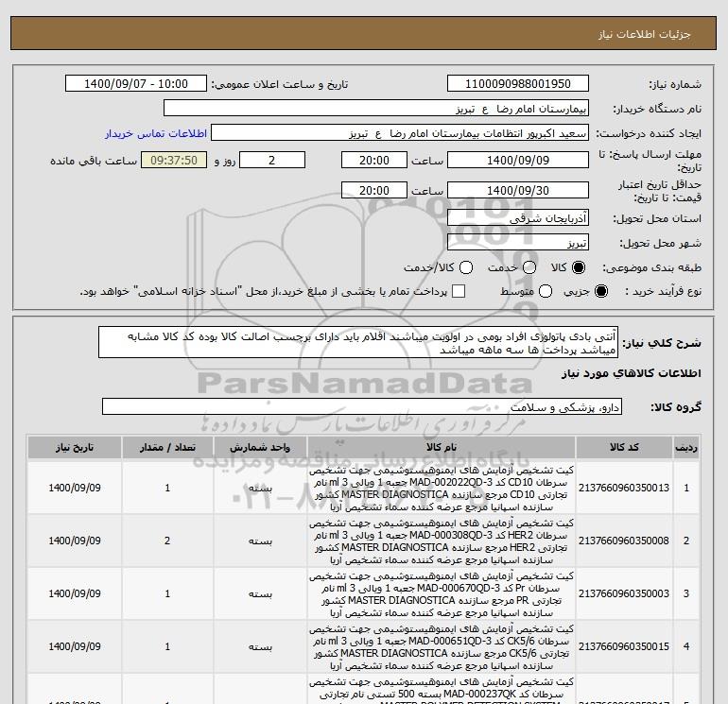Click product code 213766096035​0015
Viewport: 728px width, 704px height.
(x=624, y=646)
